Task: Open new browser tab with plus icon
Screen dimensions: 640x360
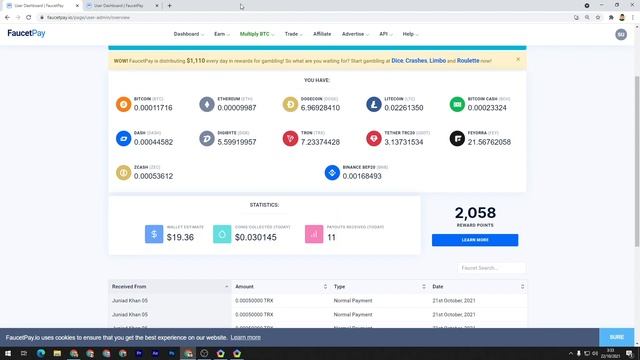Action: 169,6
